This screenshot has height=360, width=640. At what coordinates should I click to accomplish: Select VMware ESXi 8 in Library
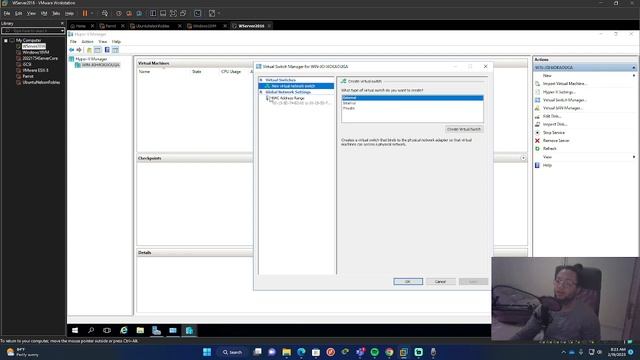[35, 70]
